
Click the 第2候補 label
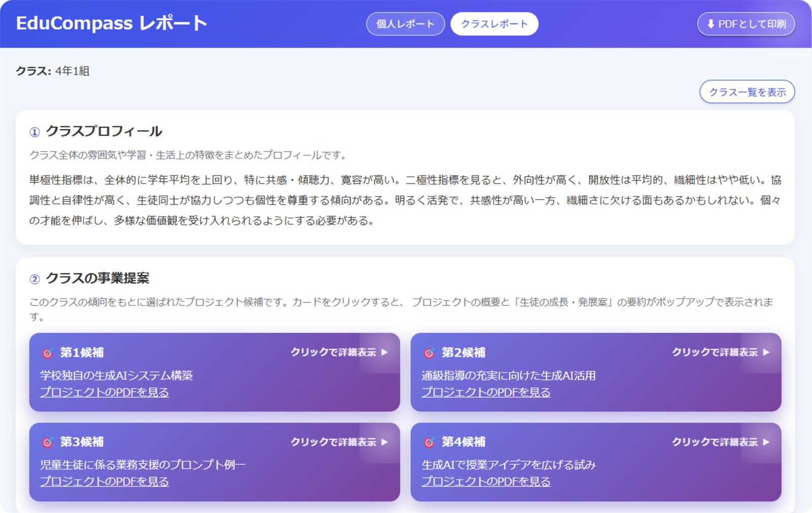click(463, 352)
